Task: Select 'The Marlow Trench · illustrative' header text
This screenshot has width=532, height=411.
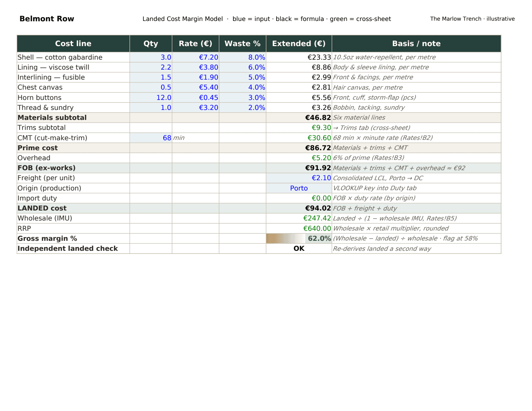Action: point(472,19)
